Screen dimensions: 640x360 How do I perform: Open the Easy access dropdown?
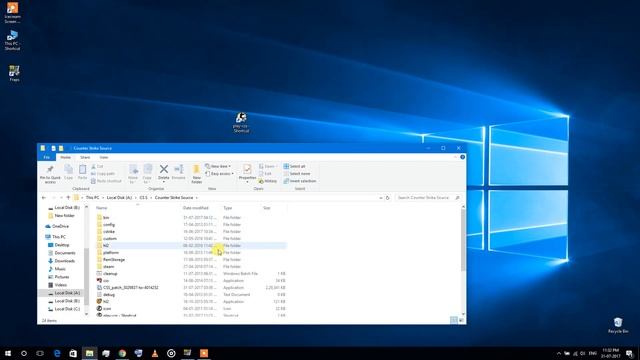[220, 173]
